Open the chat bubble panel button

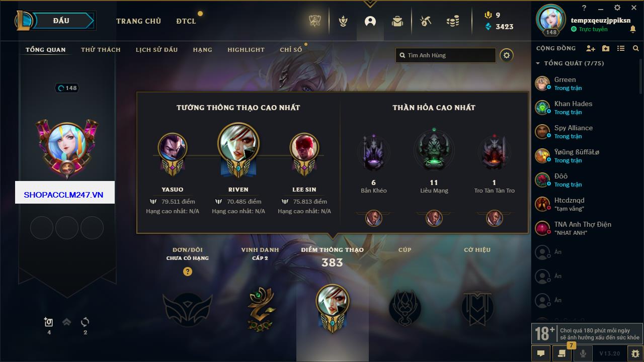pos(541,353)
